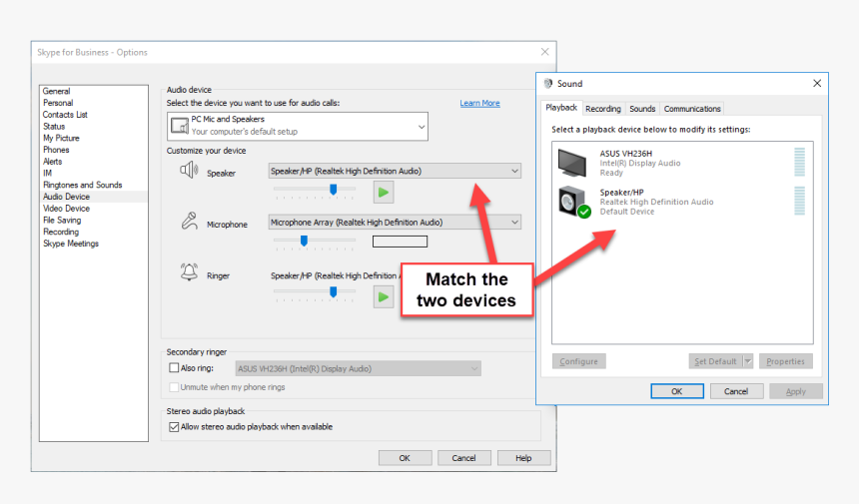859x504 pixels.
Task: Click Apply in the Sound window
Action: [x=796, y=391]
